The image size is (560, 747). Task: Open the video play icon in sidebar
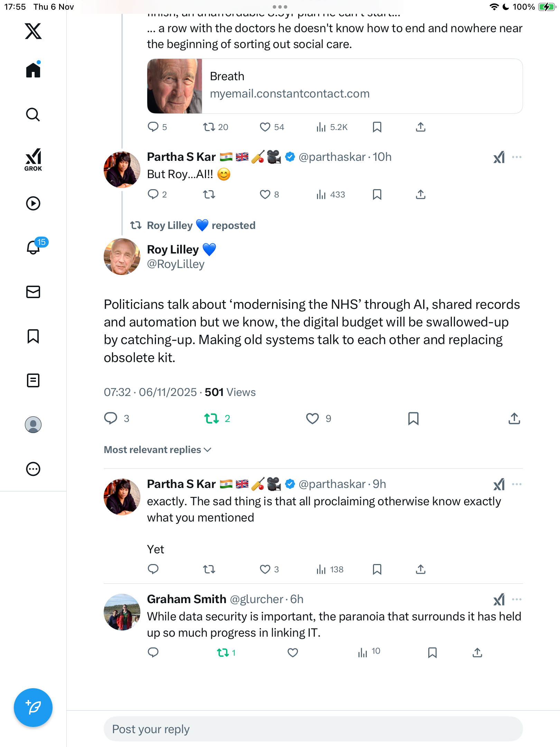[33, 203]
